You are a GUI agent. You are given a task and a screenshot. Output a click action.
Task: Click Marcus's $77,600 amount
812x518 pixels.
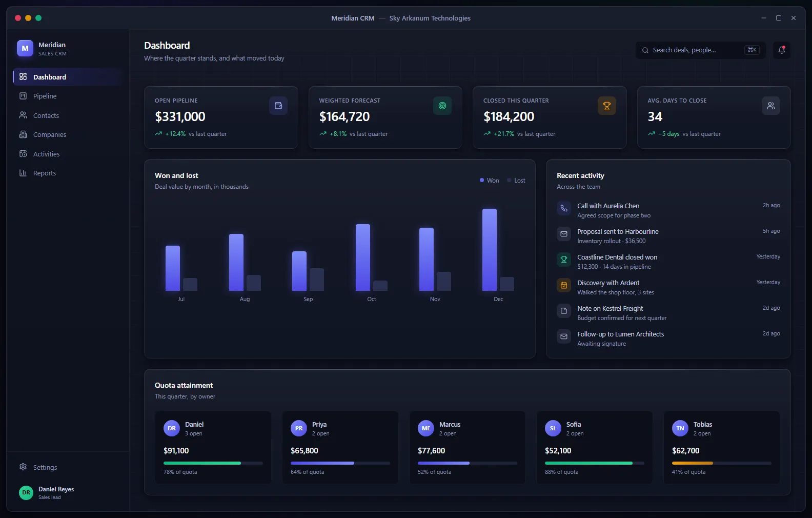click(x=432, y=451)
